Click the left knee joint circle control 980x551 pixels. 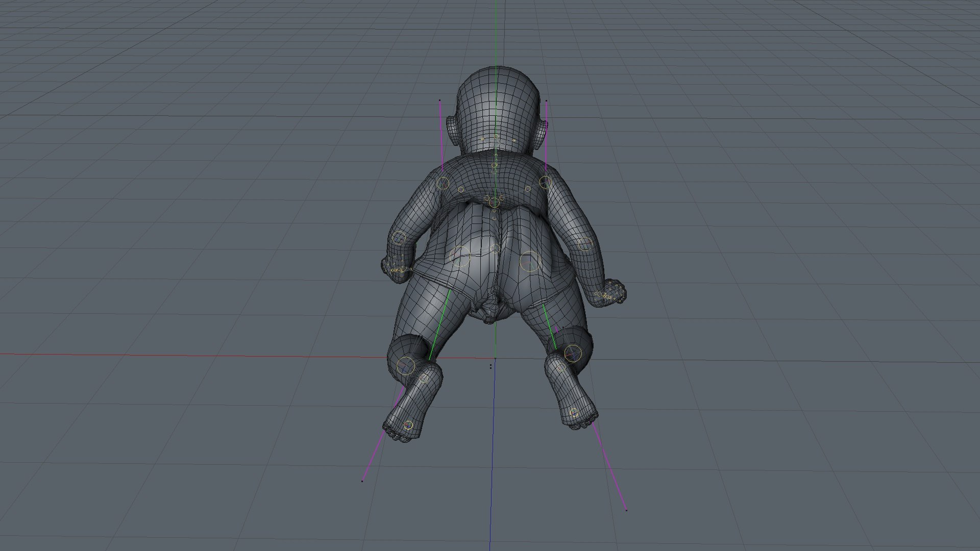pyautogui.click(x=406, y=366)
